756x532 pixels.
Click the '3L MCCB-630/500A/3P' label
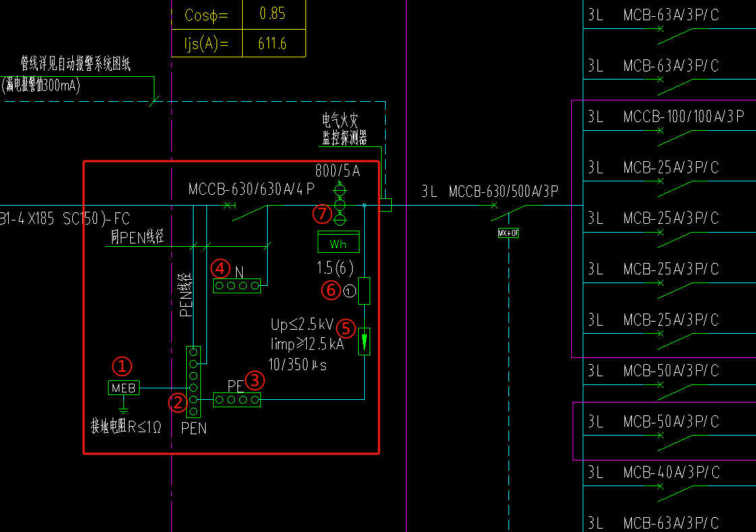490,191
